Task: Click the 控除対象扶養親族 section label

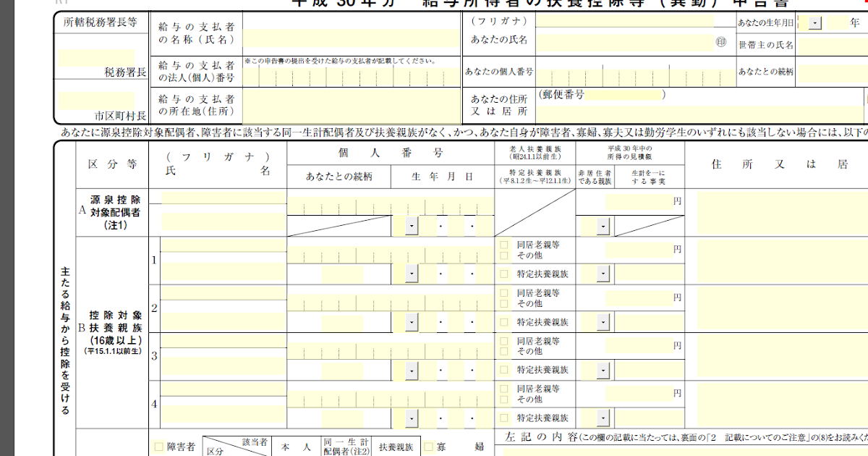Action: 115,332
